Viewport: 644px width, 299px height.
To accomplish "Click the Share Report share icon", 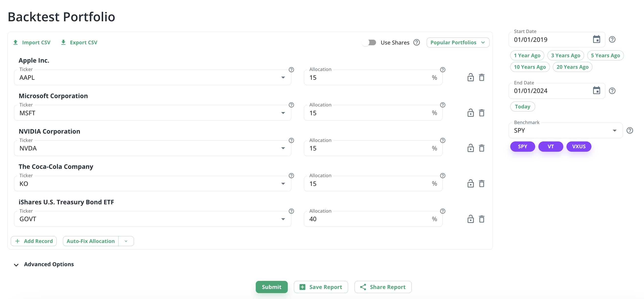I will (x=363, y=287).
